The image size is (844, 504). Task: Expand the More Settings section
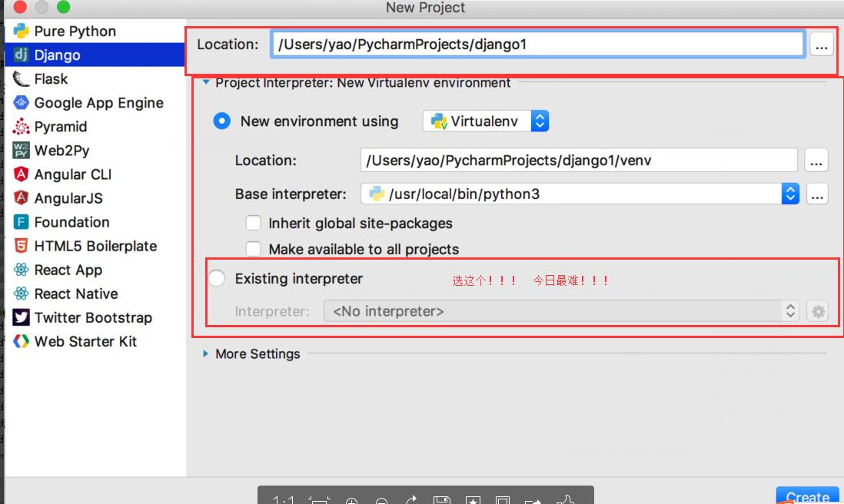[x=205, y=353]
